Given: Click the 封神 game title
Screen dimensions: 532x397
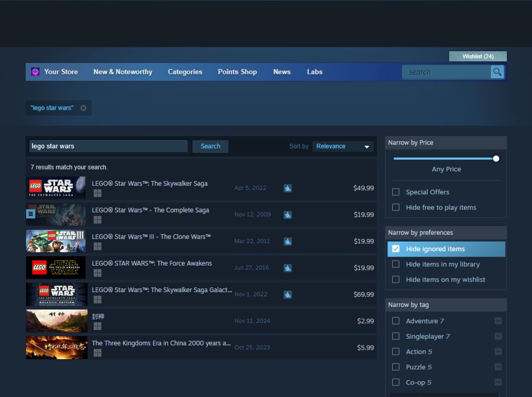Looking at the screenshot, I should [x=98, y=316].
